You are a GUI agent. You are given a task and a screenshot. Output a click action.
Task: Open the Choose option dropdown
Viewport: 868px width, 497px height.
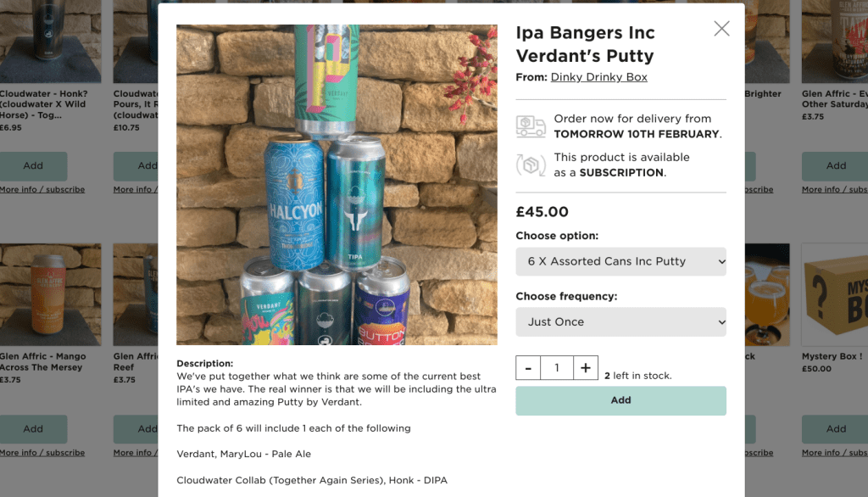coord(620,261)
